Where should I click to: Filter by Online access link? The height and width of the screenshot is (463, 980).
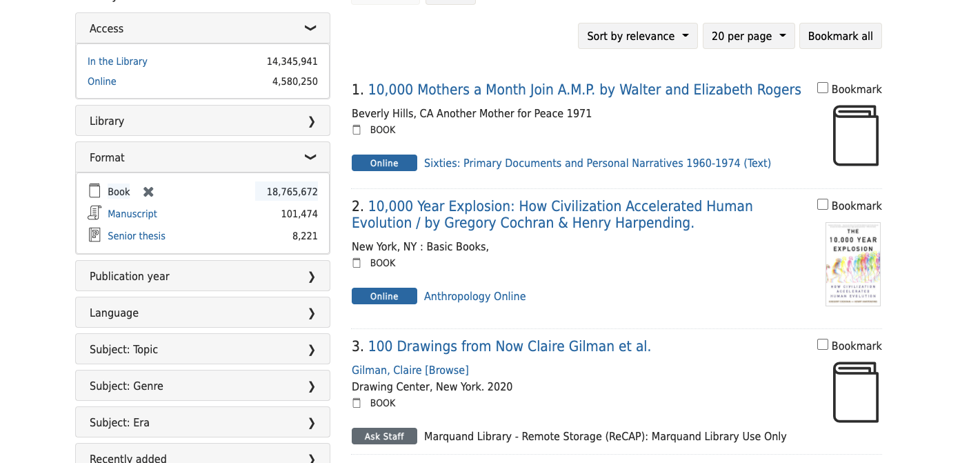pos(102,81)
